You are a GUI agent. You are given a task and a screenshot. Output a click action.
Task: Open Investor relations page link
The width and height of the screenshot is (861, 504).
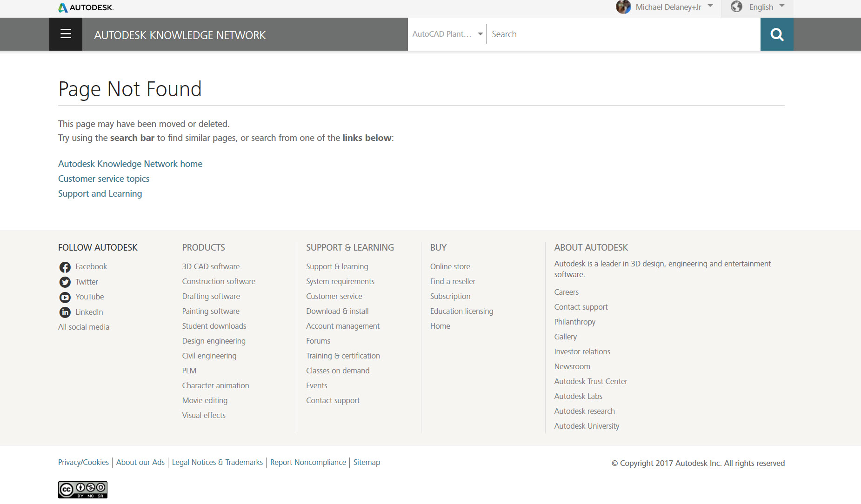tap(582, 351)
